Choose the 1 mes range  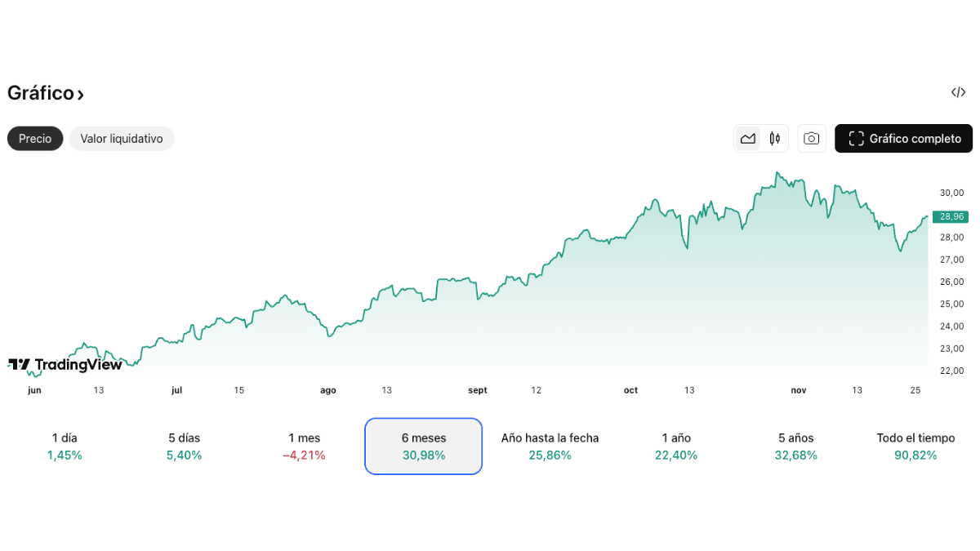pos(304,447)
